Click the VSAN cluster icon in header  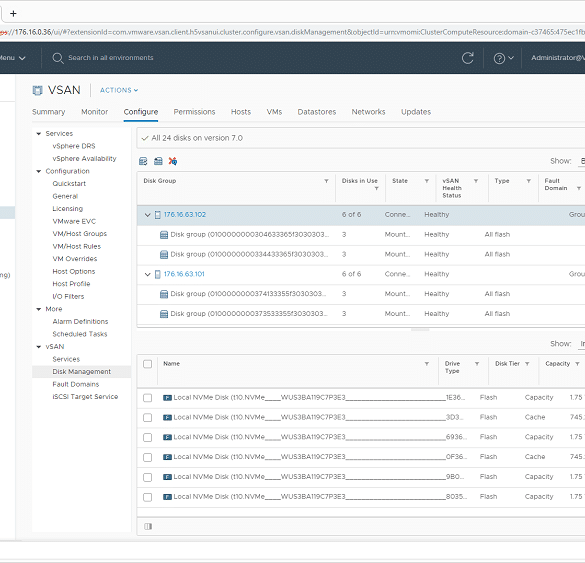point(37,90)
